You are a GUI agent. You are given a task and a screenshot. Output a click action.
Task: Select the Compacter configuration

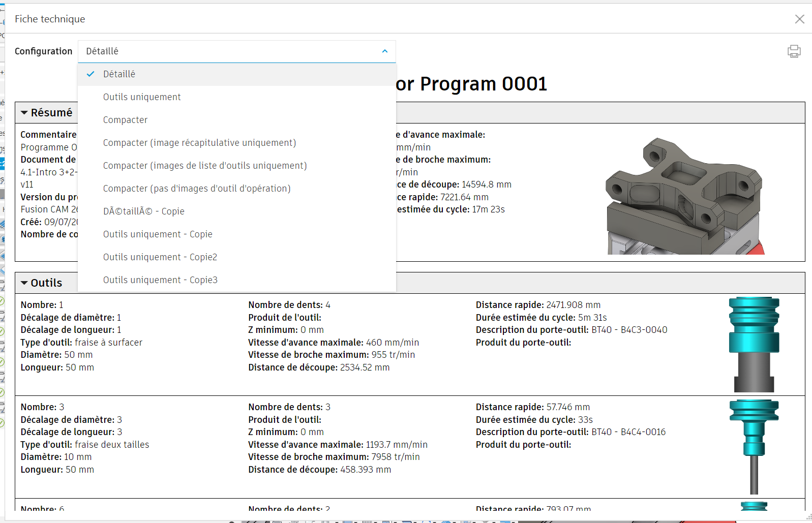125,120
